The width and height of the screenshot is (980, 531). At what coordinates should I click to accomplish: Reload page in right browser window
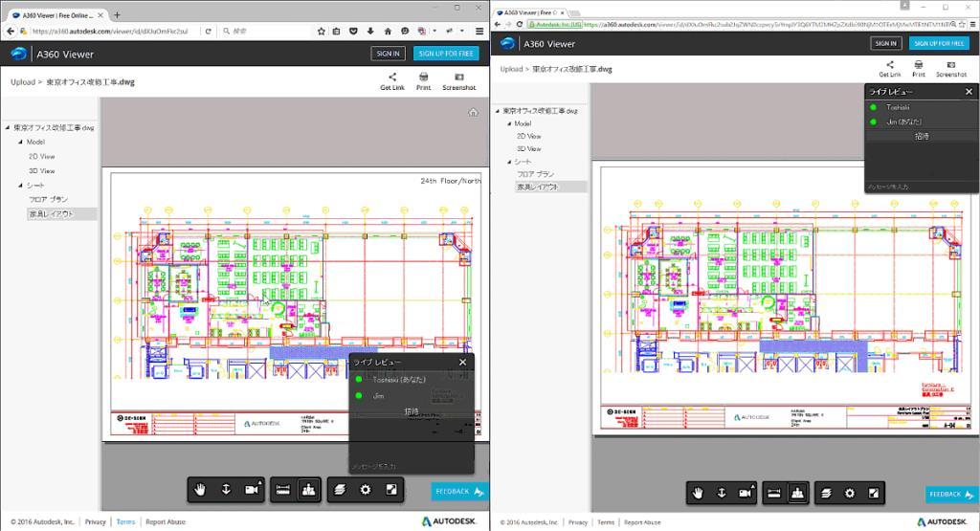click(519, 24)
